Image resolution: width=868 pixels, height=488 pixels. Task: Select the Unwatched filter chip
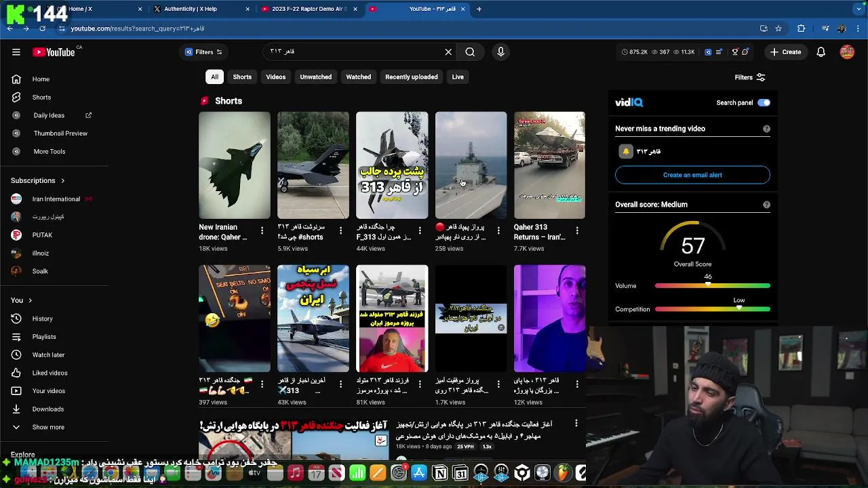coord(316,77)
